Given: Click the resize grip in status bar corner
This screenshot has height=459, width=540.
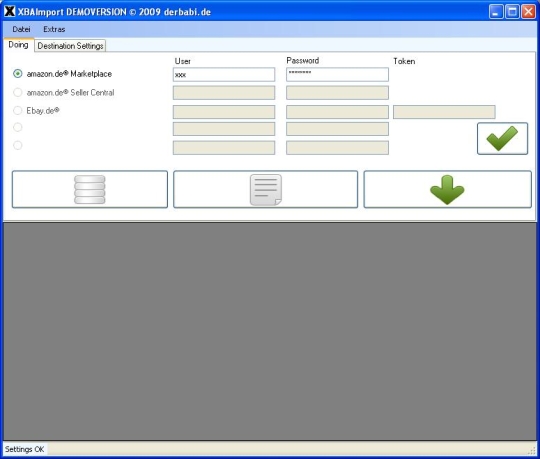Looking at the screenshot, I should pos(533,450).
